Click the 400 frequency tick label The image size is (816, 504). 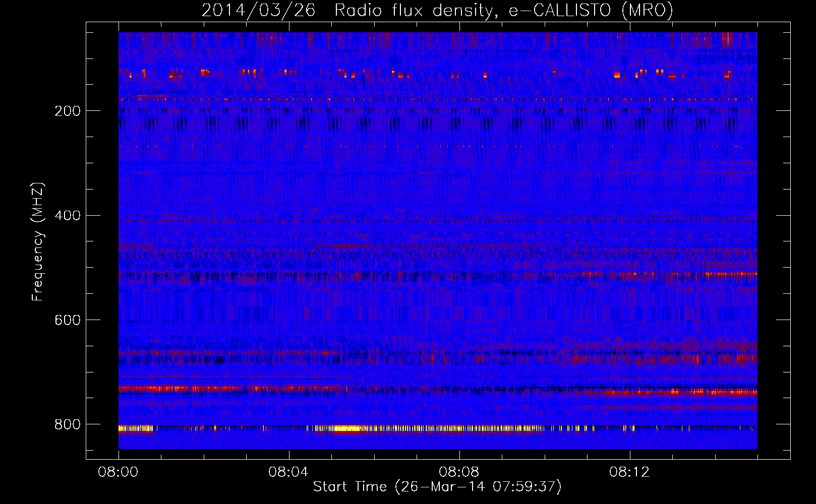[68, 216]
